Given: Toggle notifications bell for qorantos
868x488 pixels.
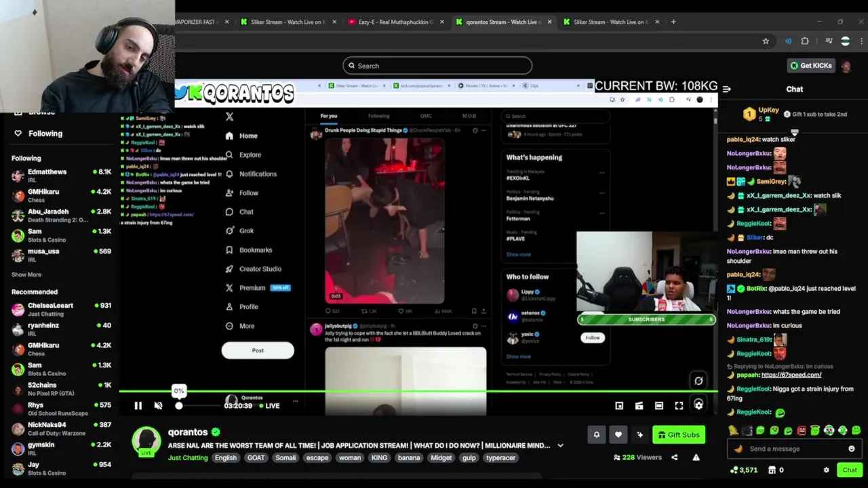Looking at the screenshot, I should click(x=597, y=434).
